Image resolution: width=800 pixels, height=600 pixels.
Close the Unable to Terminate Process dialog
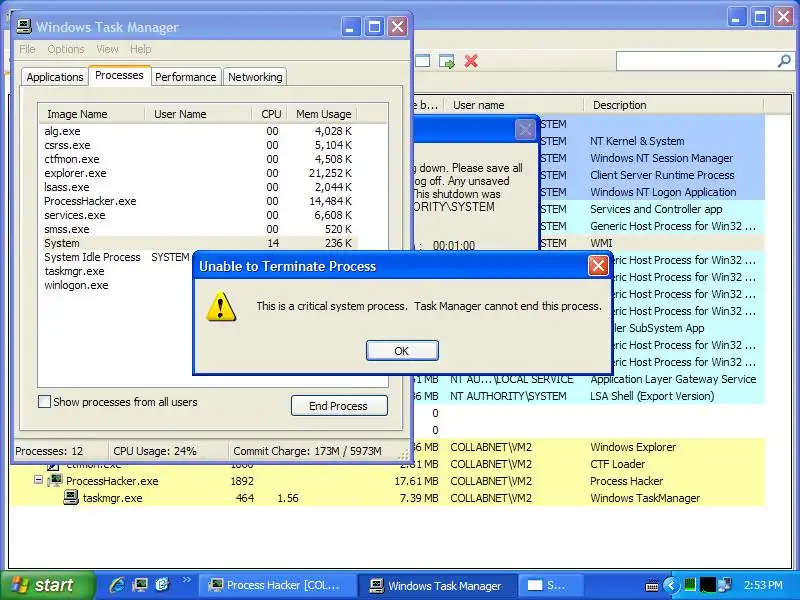click(598, 265)
